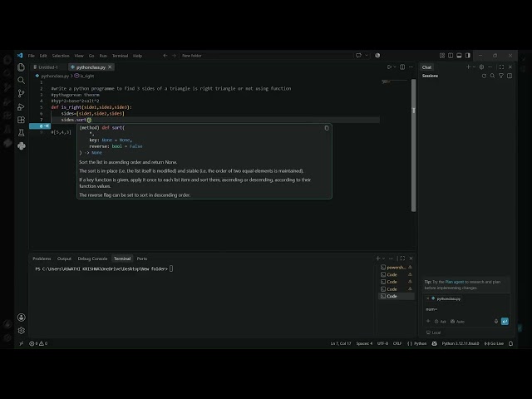The height and width of the screenshot is (399, 532).
Task: Open the terminal panel's more actions ellipsis
Action: pyautogui.click(x=391, y=259)
